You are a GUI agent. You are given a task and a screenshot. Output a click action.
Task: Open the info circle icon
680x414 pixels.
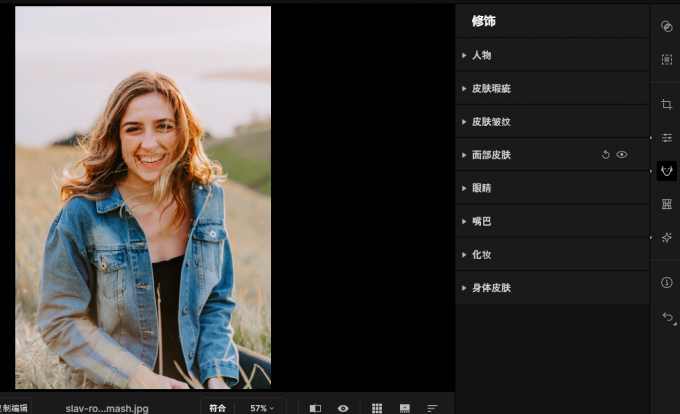[x=667, y=283]
